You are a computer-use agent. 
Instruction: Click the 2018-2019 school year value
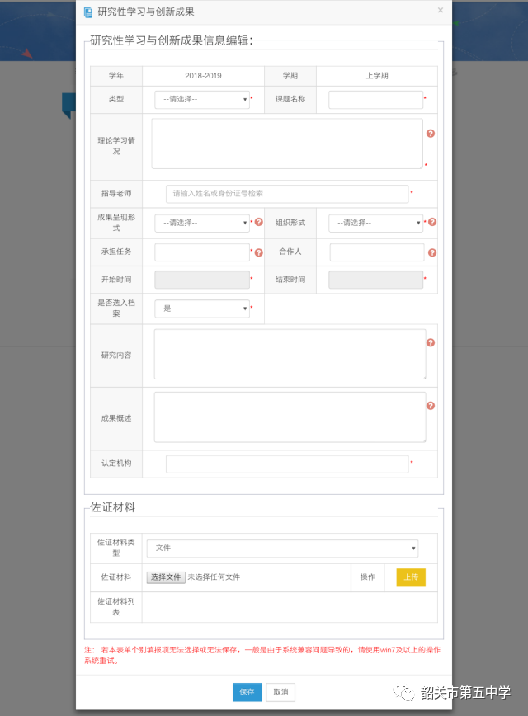204,76
